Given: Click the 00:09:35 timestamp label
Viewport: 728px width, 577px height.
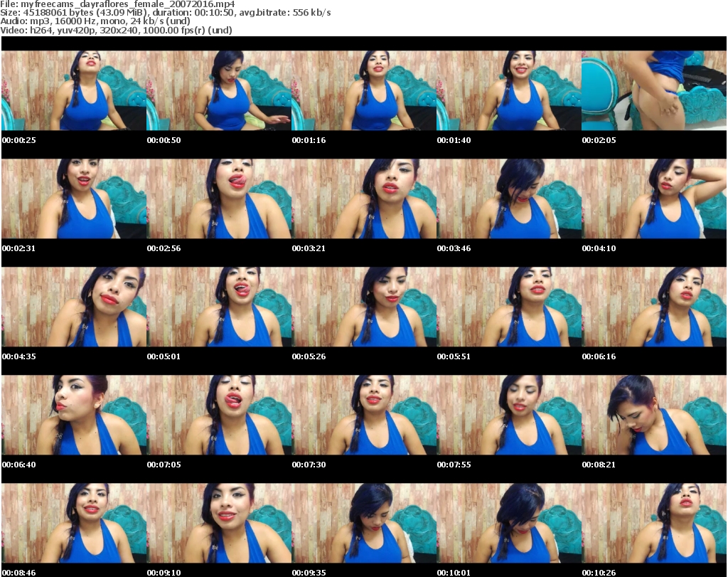Looking at the screenshot, I should coord(309,573).
